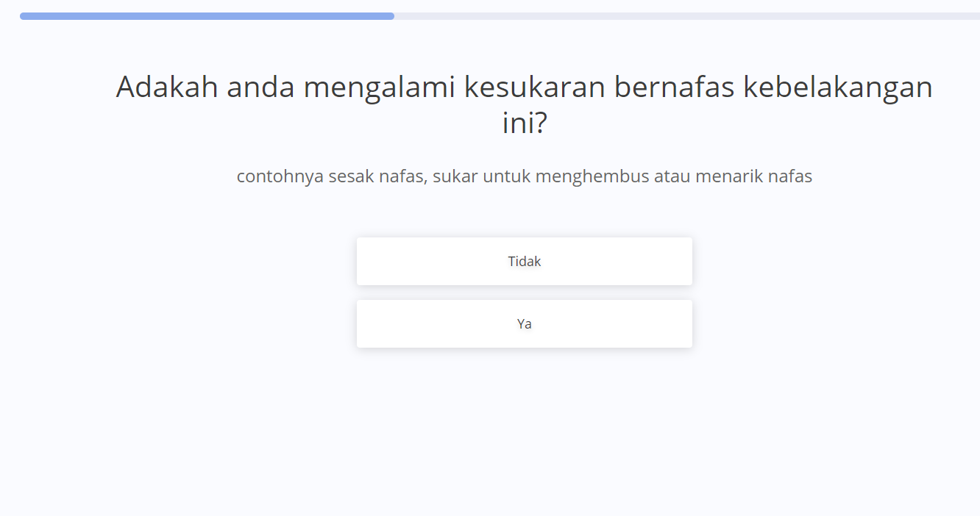
Task: Click the "ini?" text ending the heading
Action: pyautogui.click(x=525, y=123)
